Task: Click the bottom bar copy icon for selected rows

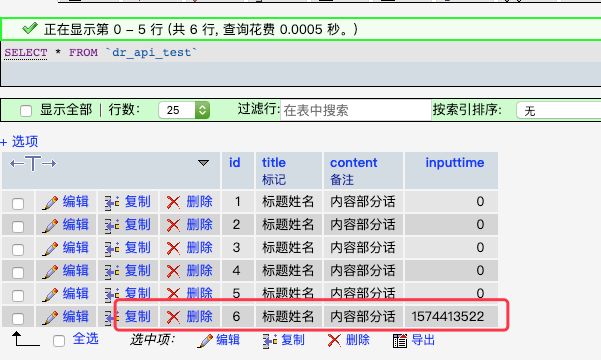Action: 270,341
